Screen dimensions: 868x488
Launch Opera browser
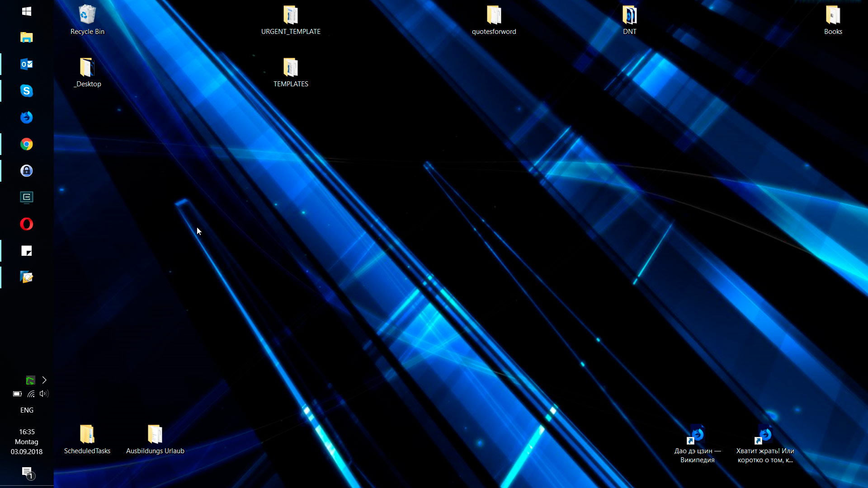coord(26,224)
